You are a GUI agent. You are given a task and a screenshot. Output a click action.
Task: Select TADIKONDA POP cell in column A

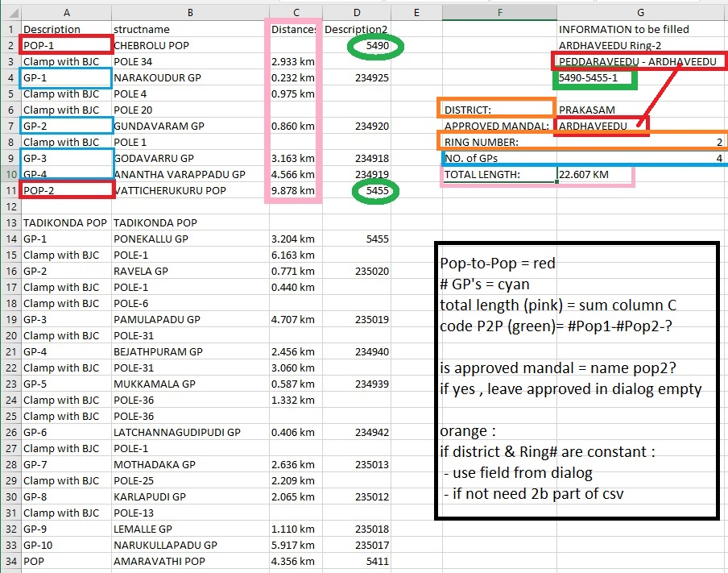click(66, 222)
